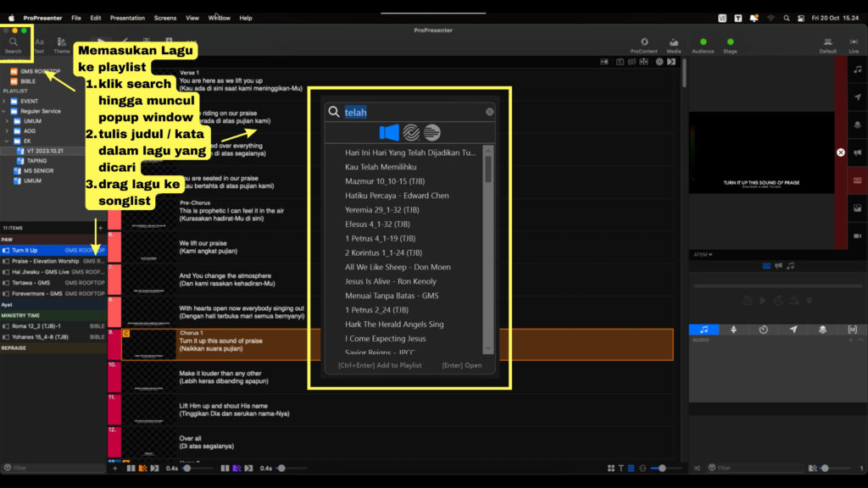Viewport: 868px width, 488px height.
Task: Open macOS Control Center
Action: pos(801,19)
